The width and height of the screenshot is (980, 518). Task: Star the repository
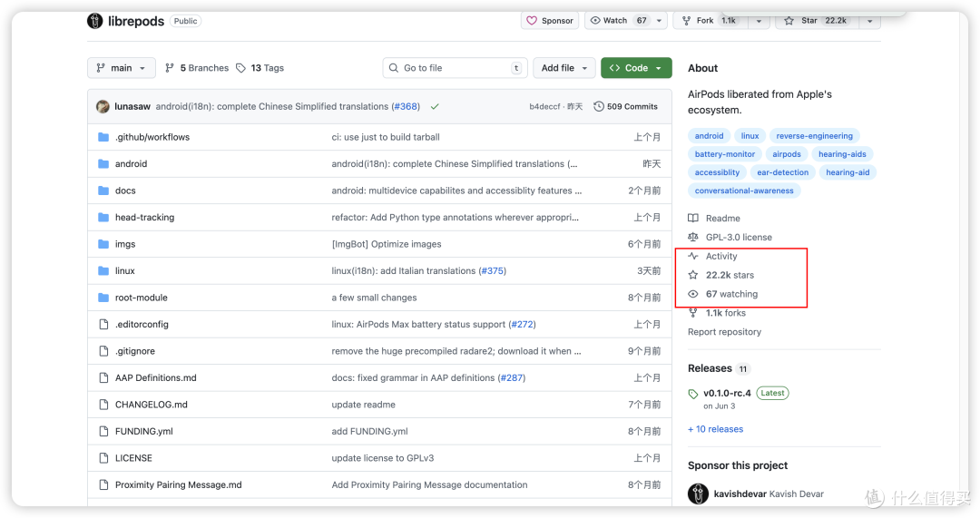click(816, 21)
